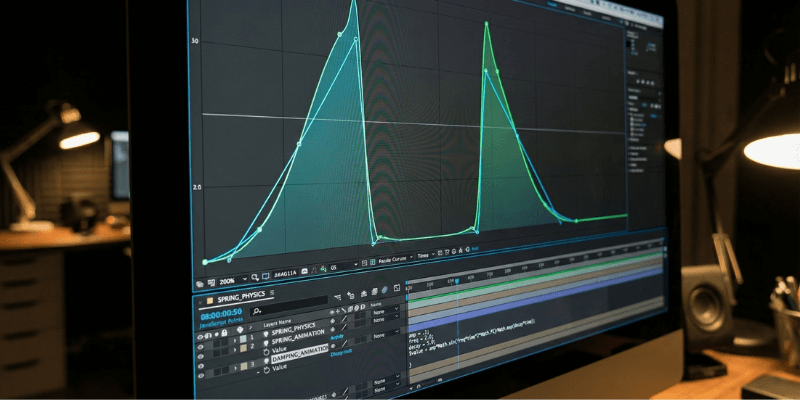Click the blue motion blur icon in timeline header
Screen dimensions: 800x400
pyautogui.click(x=385, y=290)
